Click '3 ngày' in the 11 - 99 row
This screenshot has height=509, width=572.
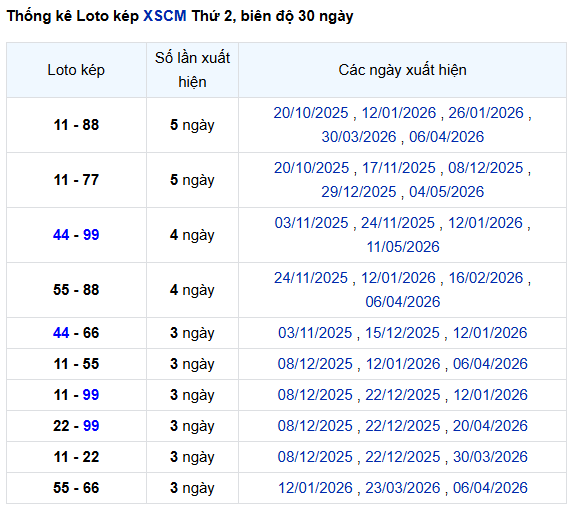(192, 395)
